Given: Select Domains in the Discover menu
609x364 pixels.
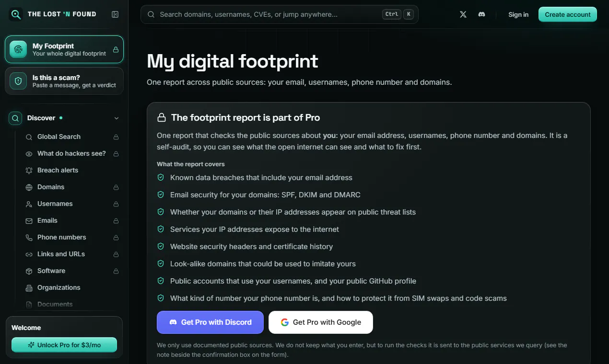Looking at the screenshot, I should (72, 187).
